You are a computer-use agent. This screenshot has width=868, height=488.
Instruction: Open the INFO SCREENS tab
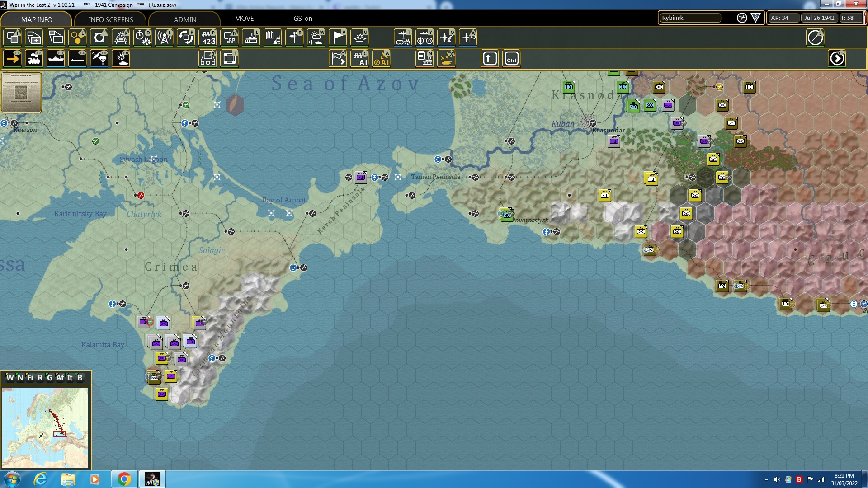[x=111, y=19]
